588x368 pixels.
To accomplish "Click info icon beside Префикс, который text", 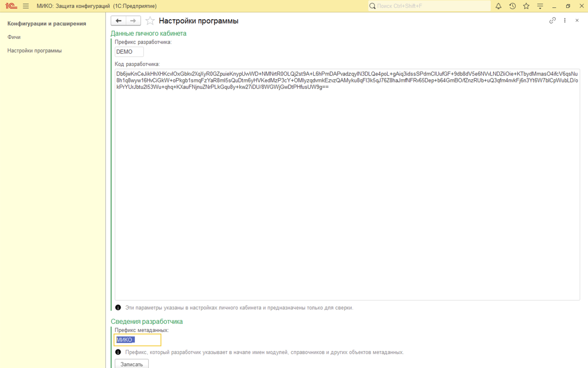I will point(118,352).
